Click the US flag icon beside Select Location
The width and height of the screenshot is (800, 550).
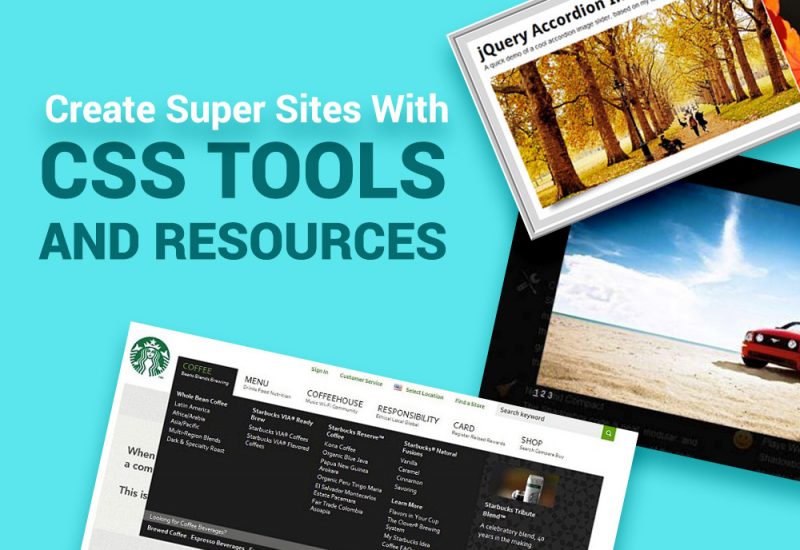(398, 388)
